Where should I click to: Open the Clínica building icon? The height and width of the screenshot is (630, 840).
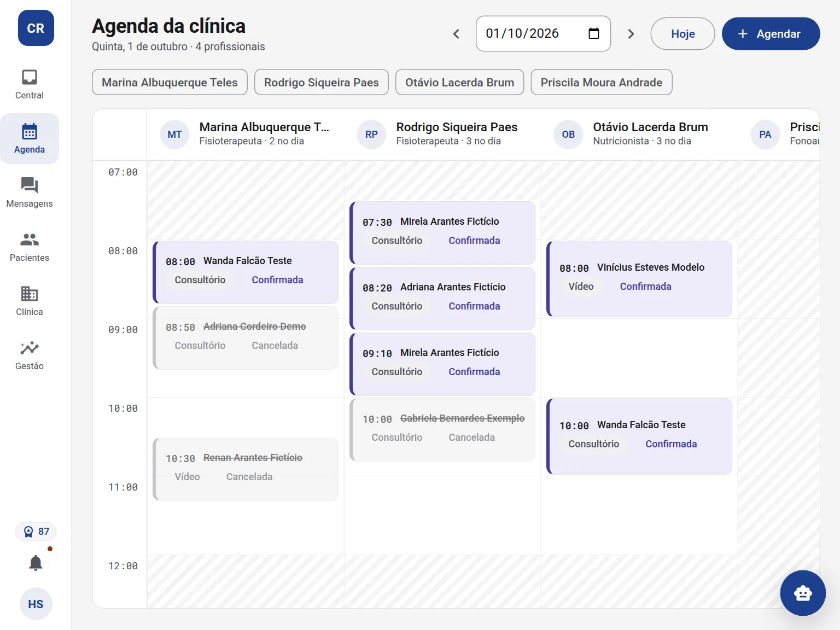point(30,294)
